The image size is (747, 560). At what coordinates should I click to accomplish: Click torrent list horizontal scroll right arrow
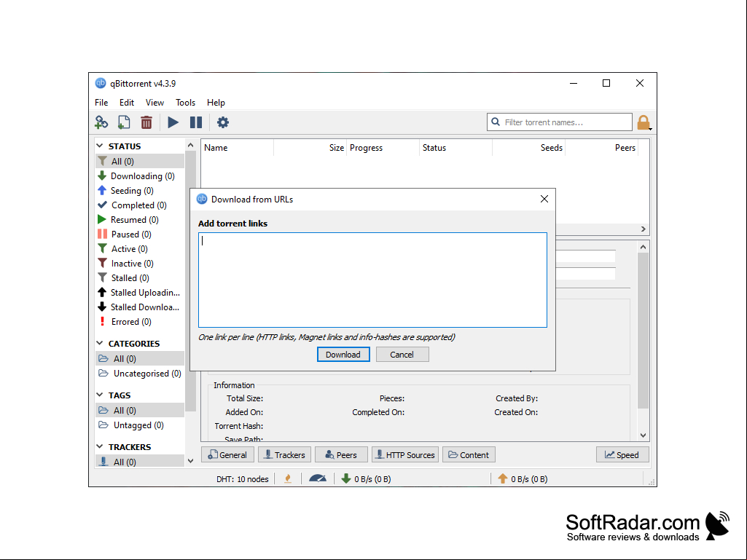click(x=643, y=229)
